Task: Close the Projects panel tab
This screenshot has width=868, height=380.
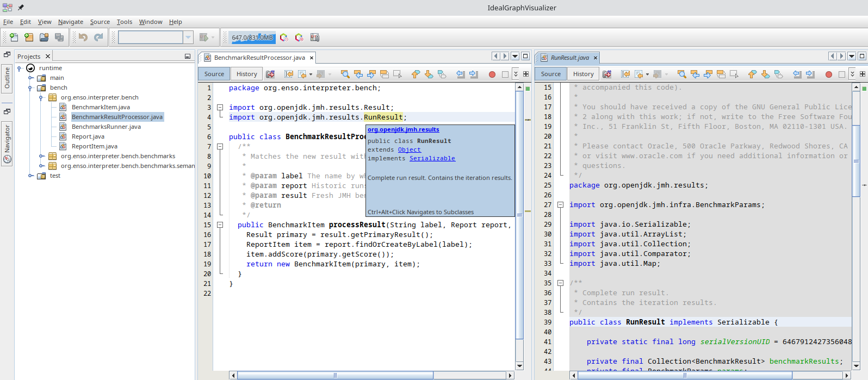Action: (48, 56)
